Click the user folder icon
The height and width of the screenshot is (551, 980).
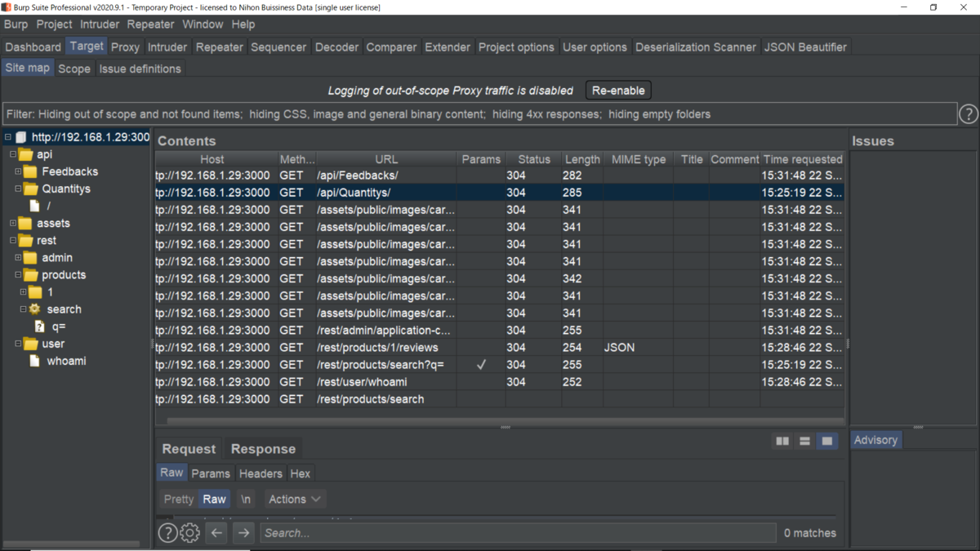coord(30,344)
